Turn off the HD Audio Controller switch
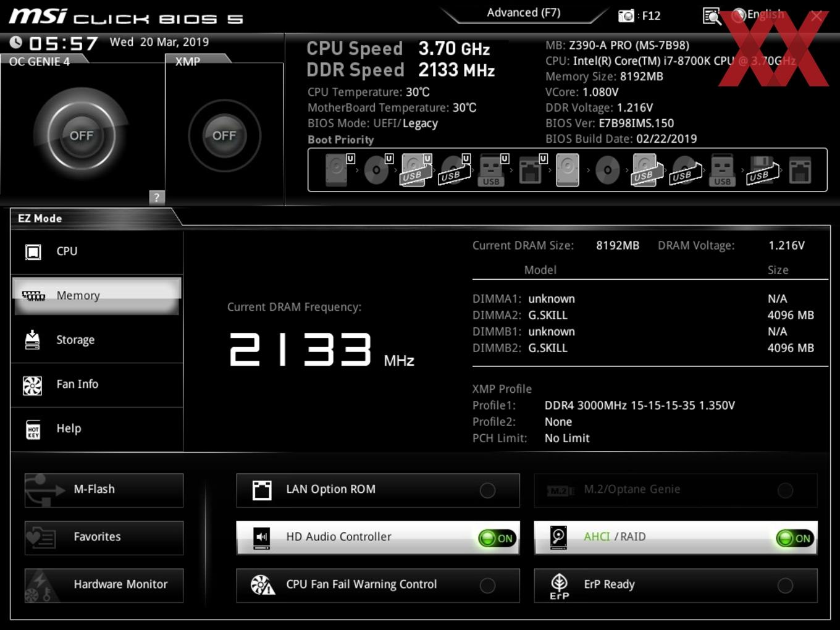Image resolution: width=840 pixels, height=630 pixels. (x=497, y=538)
